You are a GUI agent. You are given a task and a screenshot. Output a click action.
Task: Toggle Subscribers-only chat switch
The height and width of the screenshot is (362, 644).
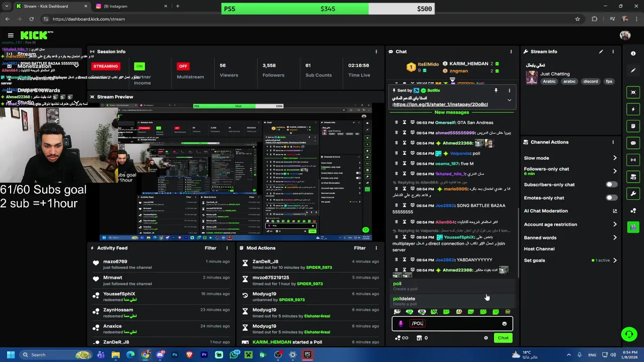coord(611,185)
